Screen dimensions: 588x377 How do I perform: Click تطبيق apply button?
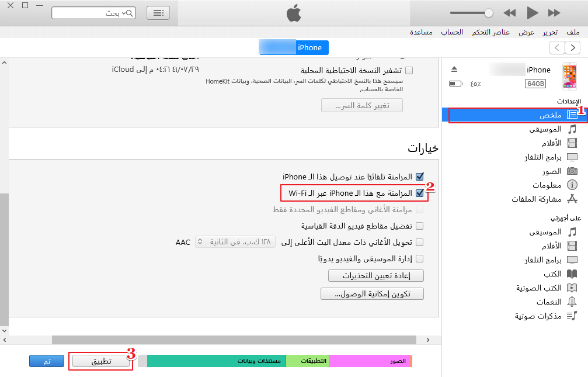coord(101,361)
